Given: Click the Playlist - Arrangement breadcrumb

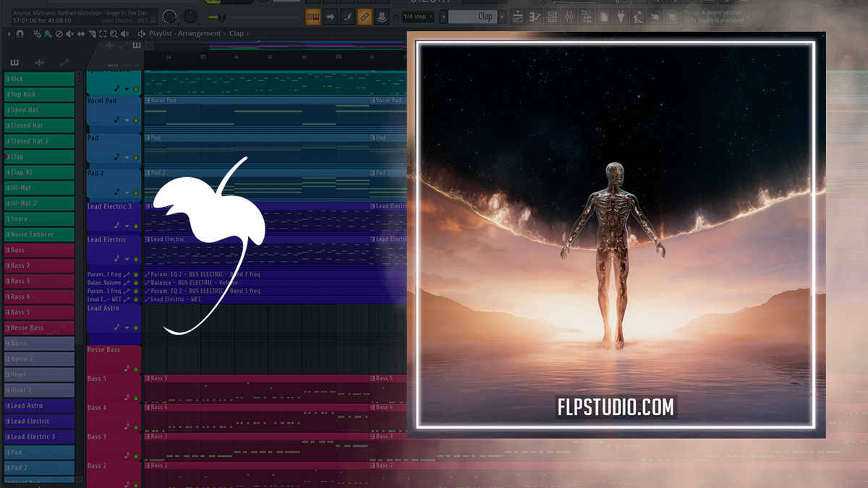Looking at the screenshot, I should [184, 33].
